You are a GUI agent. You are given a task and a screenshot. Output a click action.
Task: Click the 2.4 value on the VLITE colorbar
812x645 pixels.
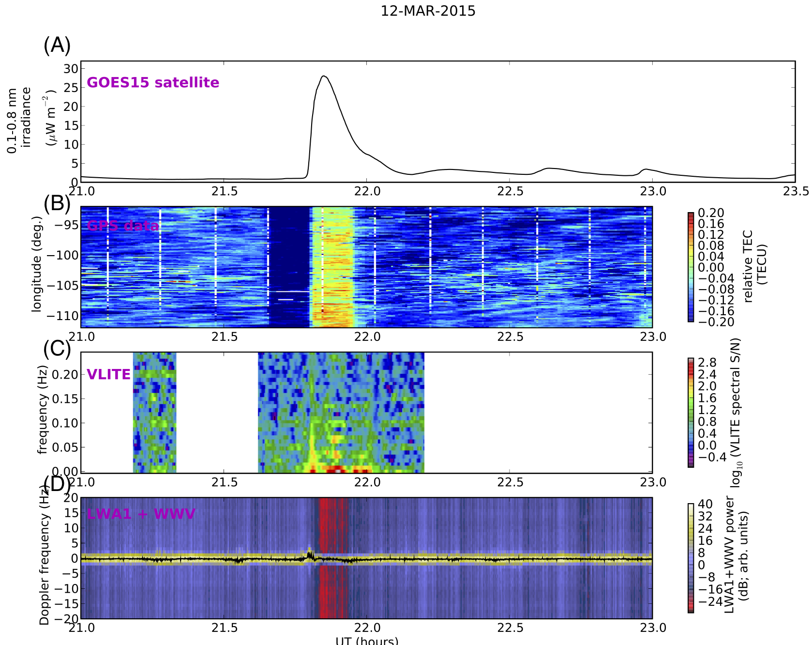point(707,374)
